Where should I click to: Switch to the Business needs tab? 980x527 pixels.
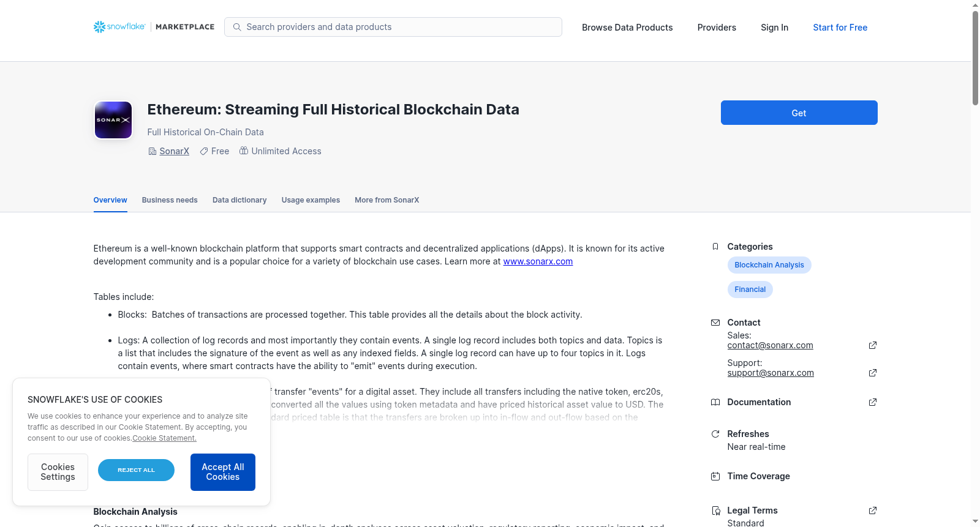170,200
